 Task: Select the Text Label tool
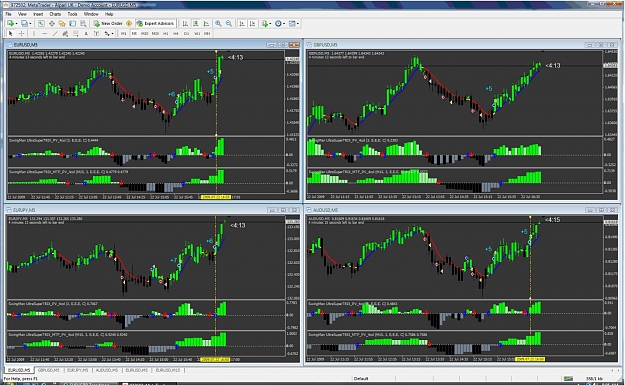96,33
